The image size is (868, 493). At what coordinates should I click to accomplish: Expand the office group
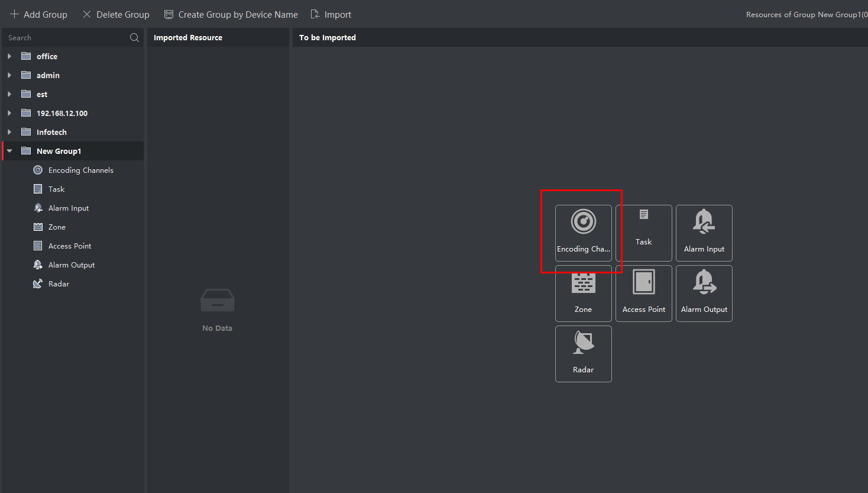click(9, 56)
